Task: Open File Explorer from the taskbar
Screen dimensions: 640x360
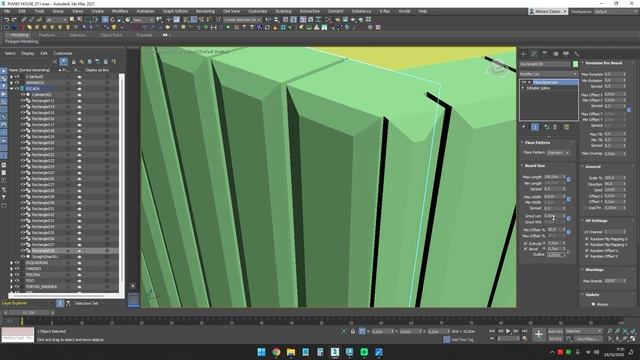Action: click(291, 352)
